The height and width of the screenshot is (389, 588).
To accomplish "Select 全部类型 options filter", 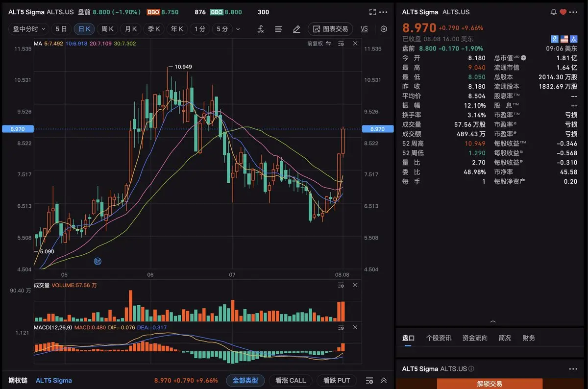I will pos(245,380).
